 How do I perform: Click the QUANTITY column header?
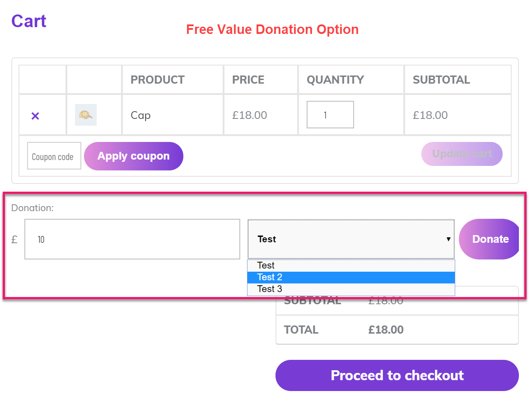coord(335,80)
